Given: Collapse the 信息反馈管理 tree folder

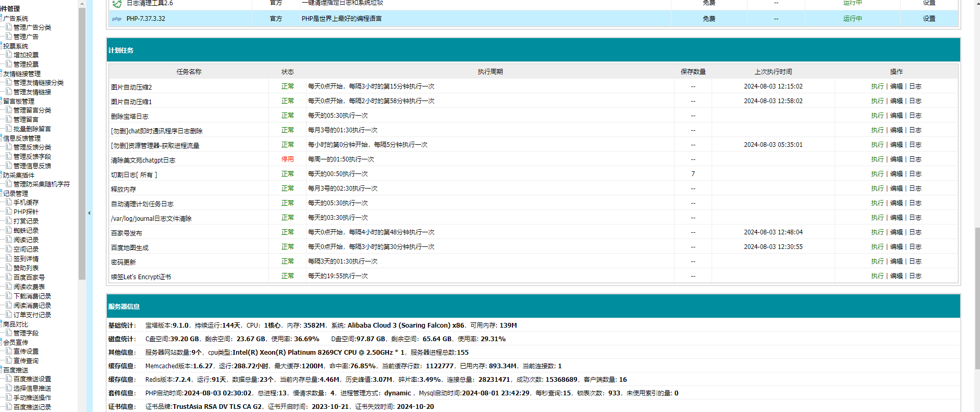Looking at the screenshot, I should pos(1,138).
